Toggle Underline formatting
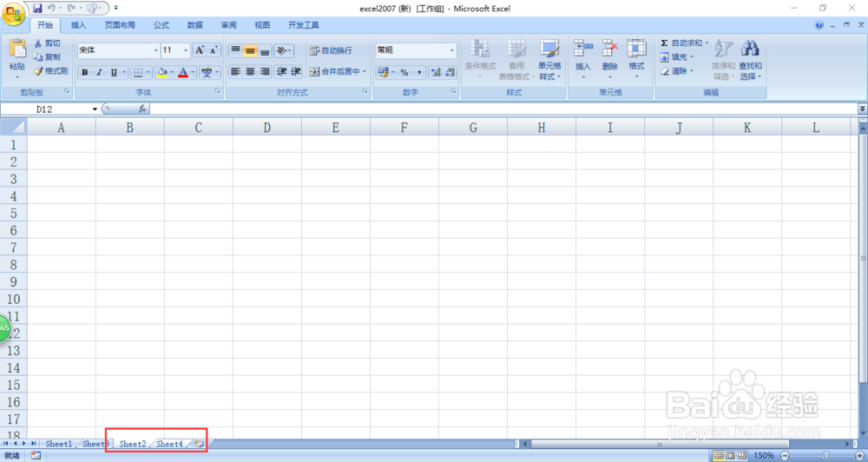Image resolution: width=868 pixels, height=462 pixels. point(114,73)
